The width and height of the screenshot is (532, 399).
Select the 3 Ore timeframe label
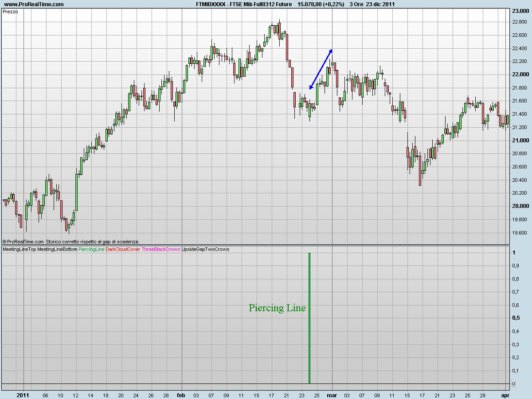356,4
